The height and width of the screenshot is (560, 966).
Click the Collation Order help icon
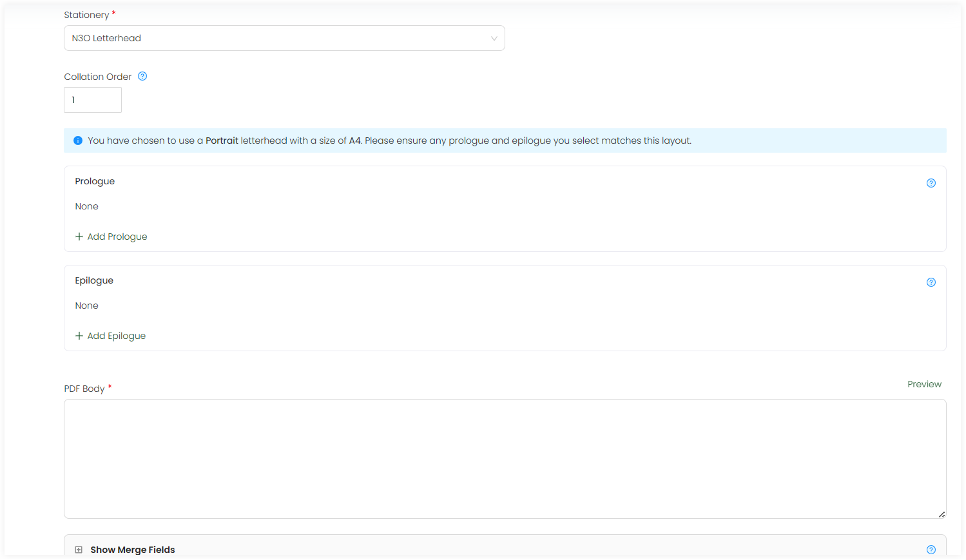(142, 76)
